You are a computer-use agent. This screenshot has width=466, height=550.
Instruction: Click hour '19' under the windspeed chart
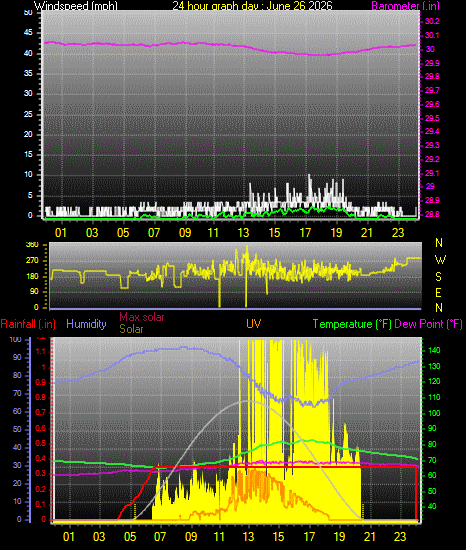[336, 233]
